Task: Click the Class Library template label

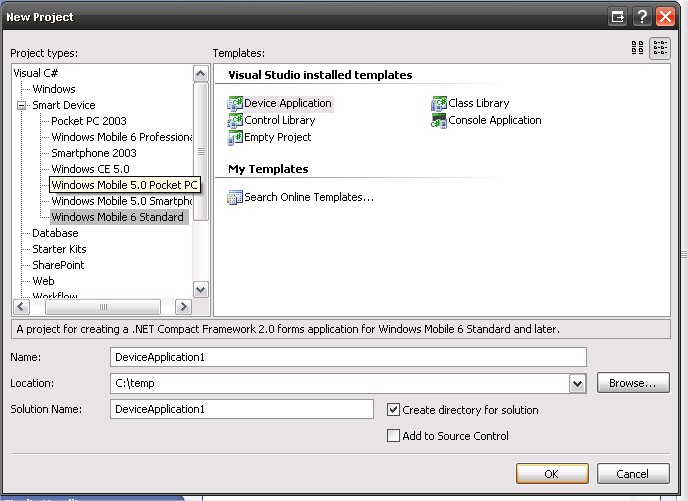Action: click(479, 104)
